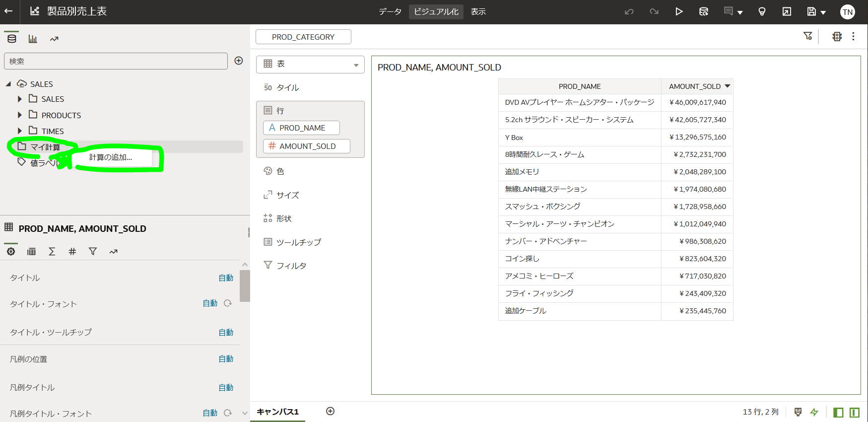Switch to the ビジュアル化 tab

(436, 11)
